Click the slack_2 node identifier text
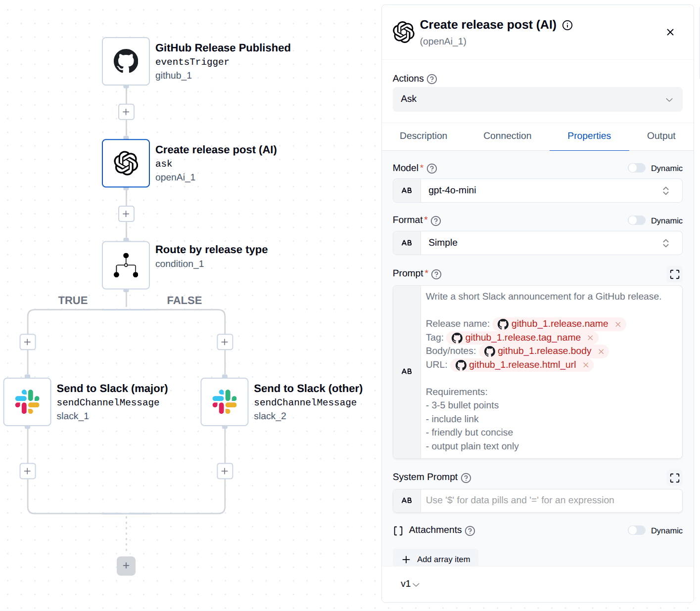 (x=270, y=416)
